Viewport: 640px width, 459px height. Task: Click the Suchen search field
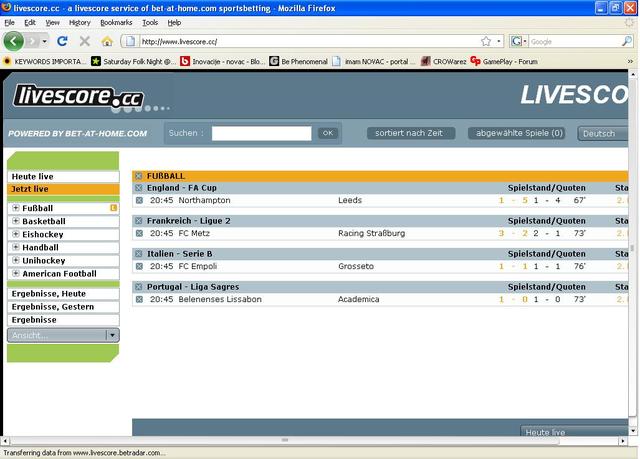point(262,133)
